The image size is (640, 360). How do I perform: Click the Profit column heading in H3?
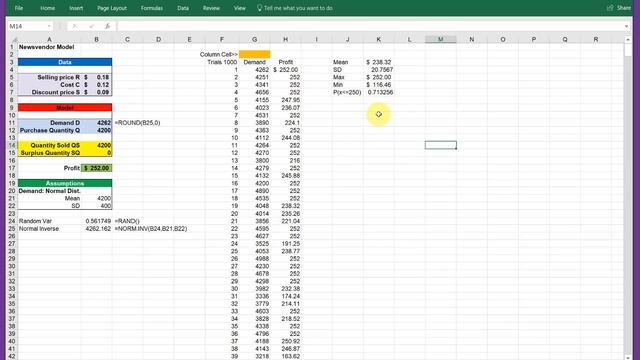pyautogui.click(x=286, y=62)
